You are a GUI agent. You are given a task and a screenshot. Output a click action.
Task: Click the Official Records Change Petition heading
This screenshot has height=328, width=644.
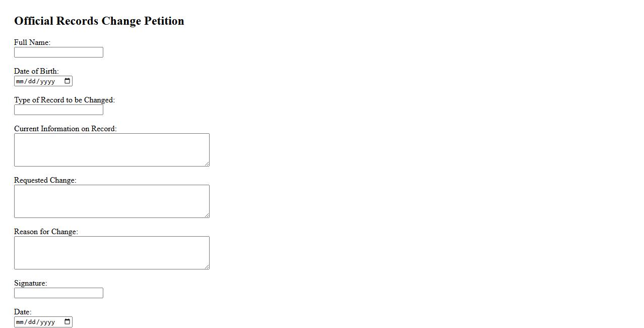coord(99,21)
